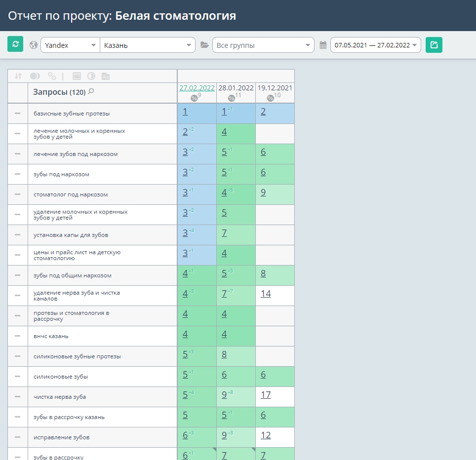Select the query зубы в рассрочку казань

coord(69,417)
